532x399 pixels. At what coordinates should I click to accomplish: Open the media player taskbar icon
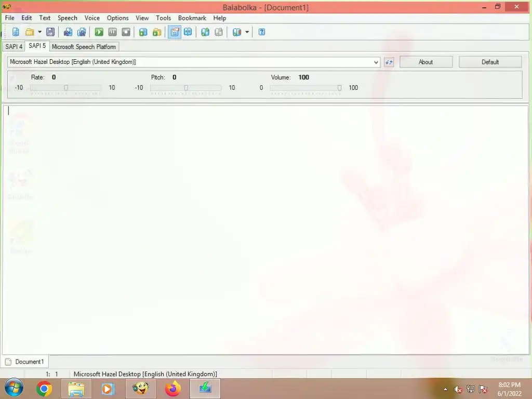108,389
